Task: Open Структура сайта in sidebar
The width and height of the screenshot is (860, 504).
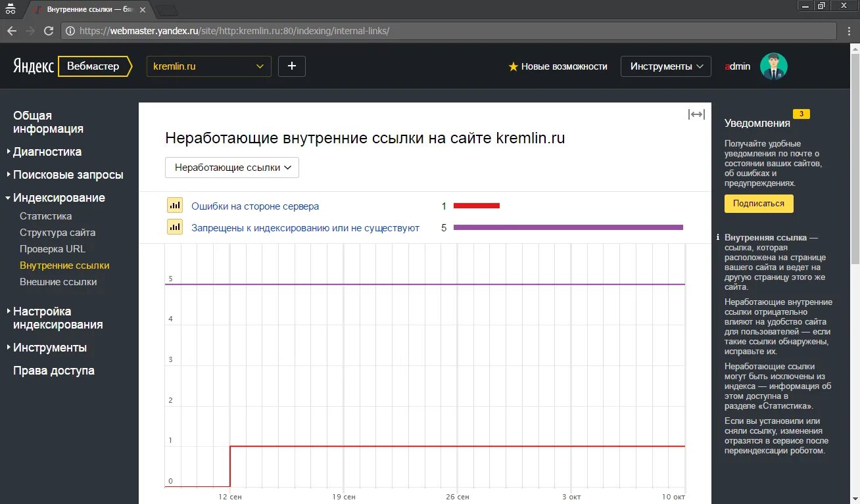Action: pyautogui.click(x=58, y=233)
